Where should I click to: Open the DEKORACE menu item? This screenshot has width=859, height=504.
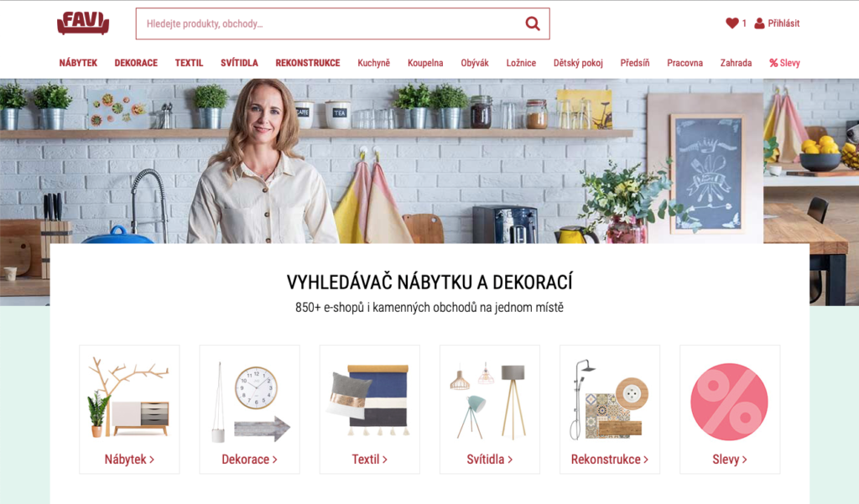click(x=136, y=63)
